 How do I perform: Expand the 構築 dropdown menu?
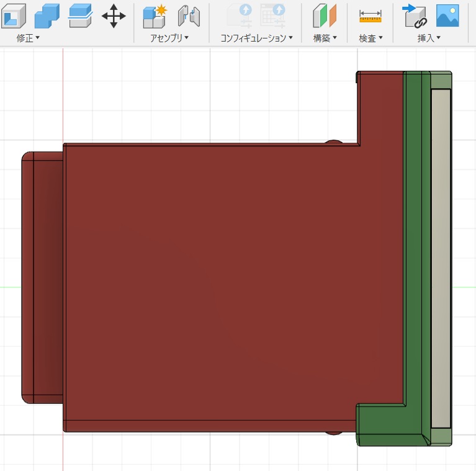click(x=325, y=38)
